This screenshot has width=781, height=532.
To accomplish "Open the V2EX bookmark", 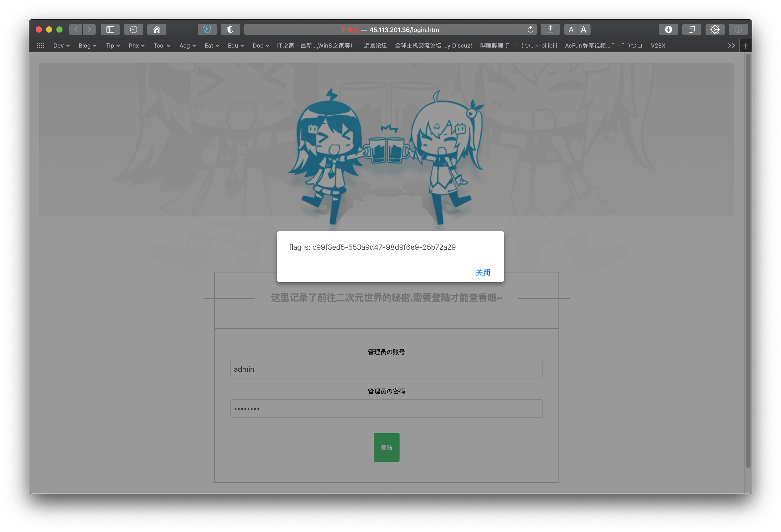I will 658,46.
